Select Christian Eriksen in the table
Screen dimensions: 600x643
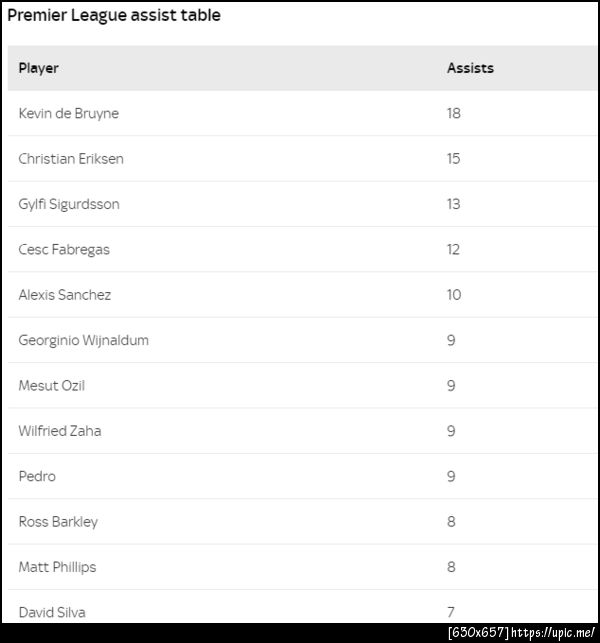[x=71, y=159]
